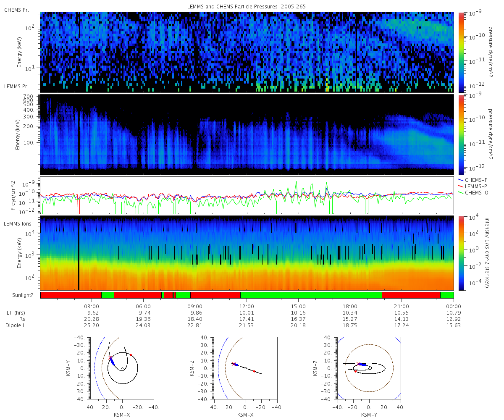
Task: Click the 'Energy (keV)' axis label of CHEMS panel
Action: click(20, 52)
